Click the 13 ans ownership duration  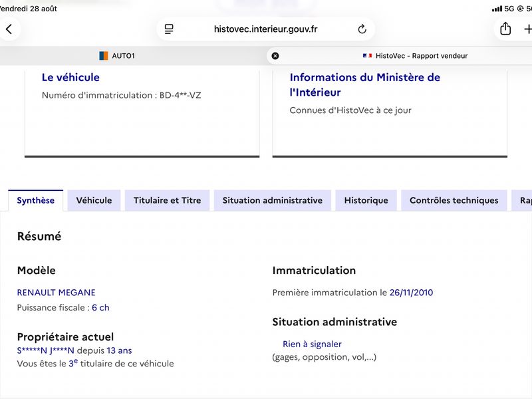tap(119, 350)
